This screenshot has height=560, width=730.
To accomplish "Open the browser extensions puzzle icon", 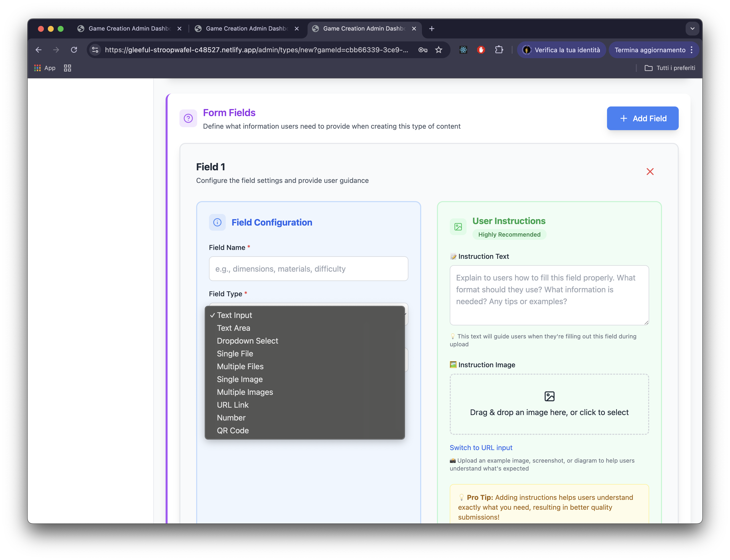I will [x=499, y=50].
